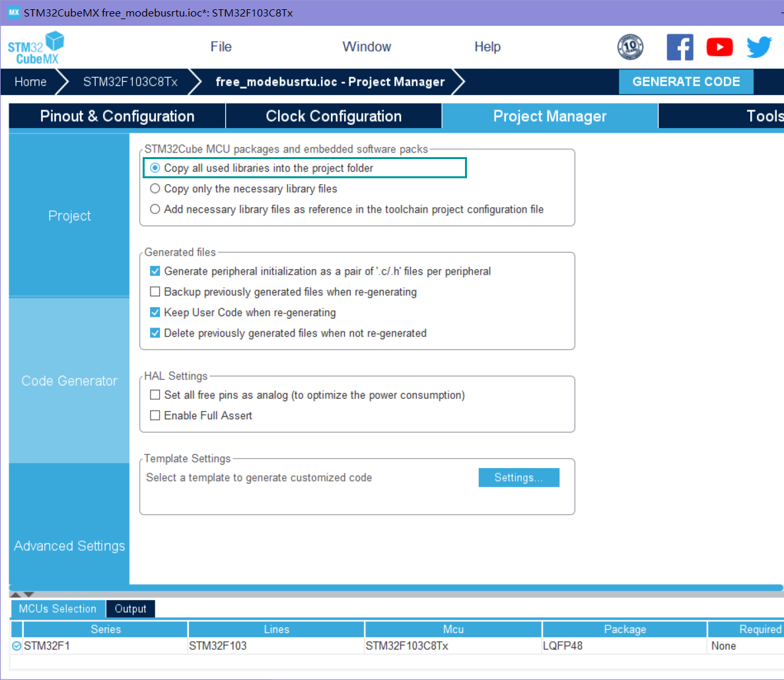Click the STM32F1 row check icon
The image size is (784, 680).
click(x=17, y=646)
